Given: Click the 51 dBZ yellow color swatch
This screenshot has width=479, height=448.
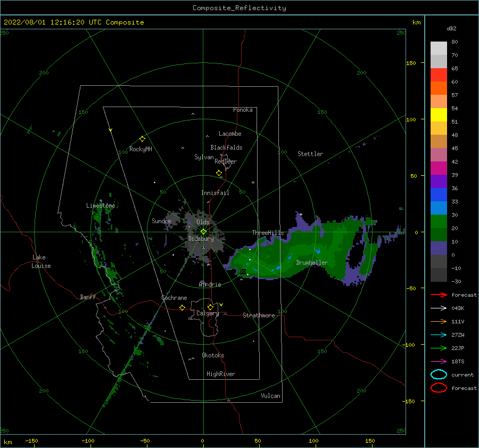Looking at the screenshot, I should tap(439, 115).
